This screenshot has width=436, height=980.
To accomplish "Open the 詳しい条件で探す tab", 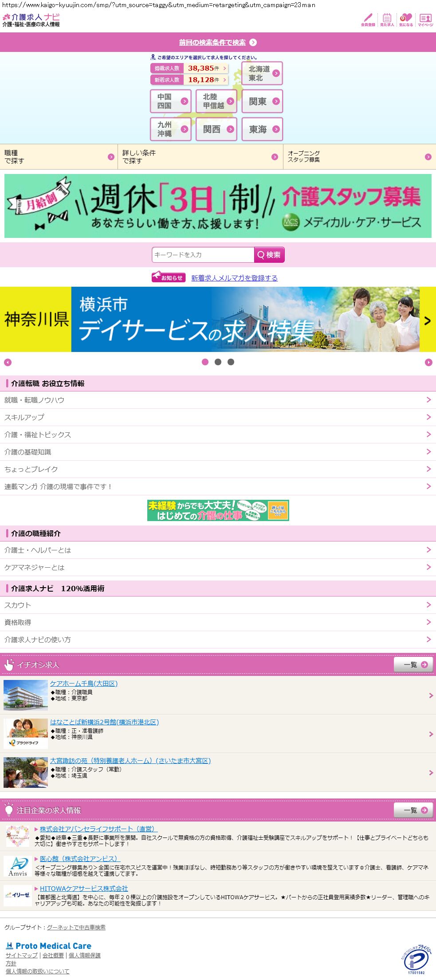I will click(x=200, y=157).
